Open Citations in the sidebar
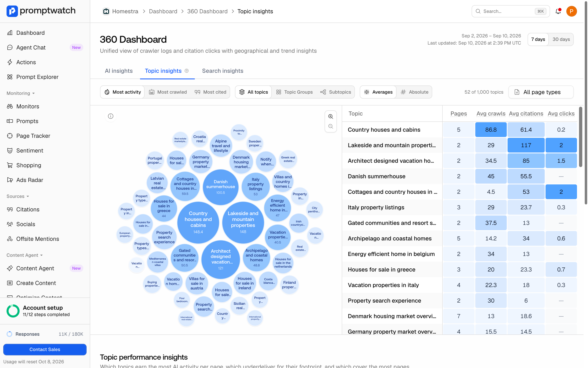The image size is (588, 368). coord(45,209)
